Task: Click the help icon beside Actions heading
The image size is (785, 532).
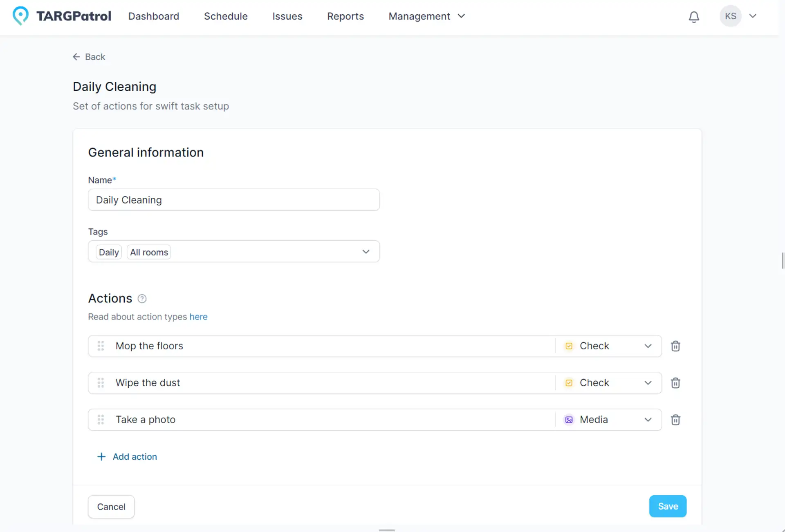Action: pos(141,299)
